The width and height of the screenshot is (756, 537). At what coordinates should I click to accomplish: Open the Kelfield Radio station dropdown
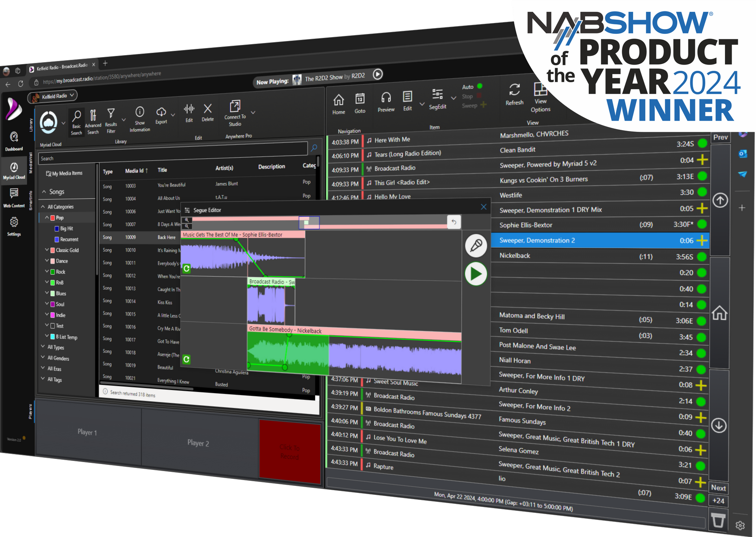(x=52, y=96)
